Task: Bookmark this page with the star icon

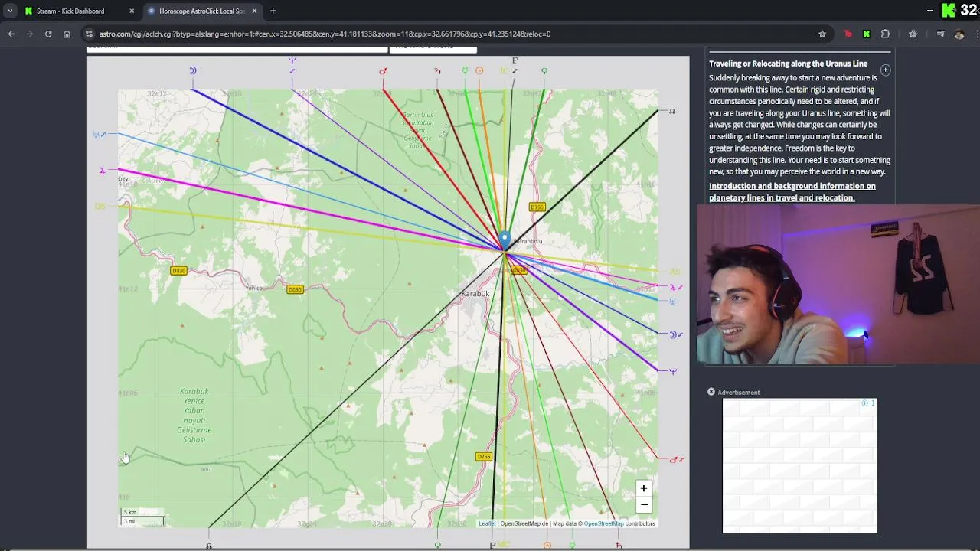Action: pyautogui.click(x=822, y=34)
